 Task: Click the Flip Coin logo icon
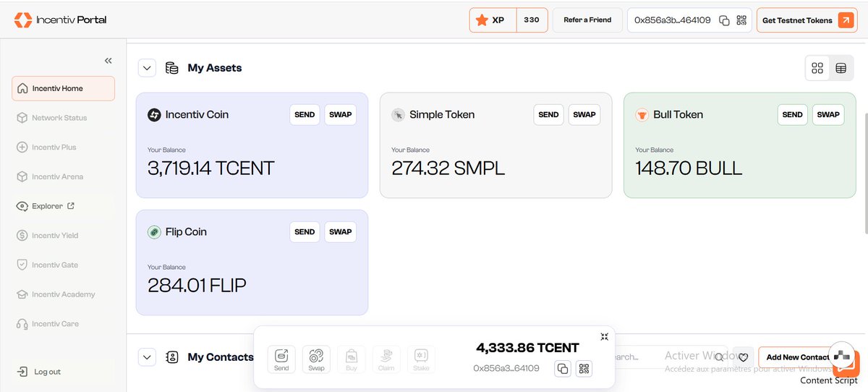coord(154,231)
